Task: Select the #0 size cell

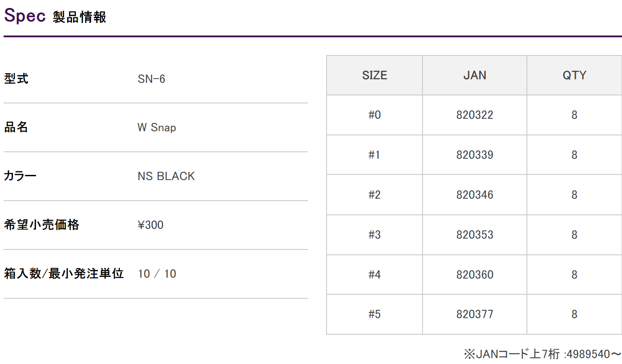Action: [375, 115]
